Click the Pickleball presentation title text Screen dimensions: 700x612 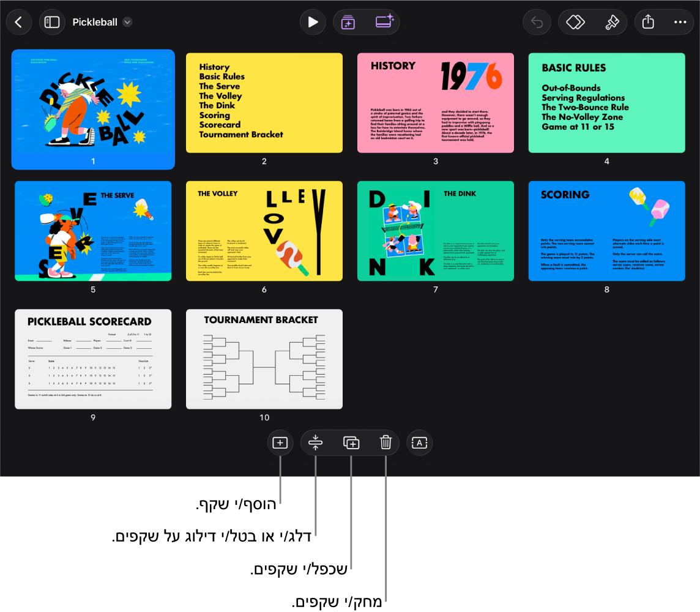(95, 22)
